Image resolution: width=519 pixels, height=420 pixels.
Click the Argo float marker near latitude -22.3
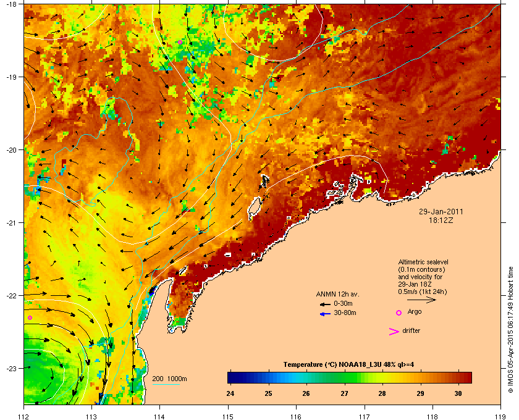(x=30, y=317)
